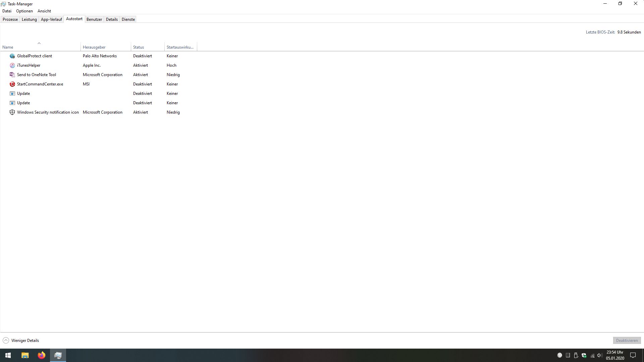Image resolution: width=644 pixels, height=362 pixels.
Task: Switch to the Prozesse tab
Action: (x=10, y=19)
